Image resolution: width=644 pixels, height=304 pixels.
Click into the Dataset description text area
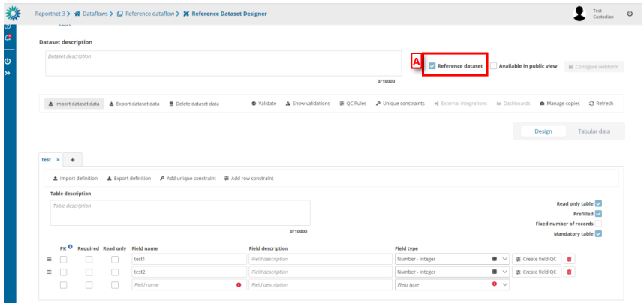click(x=223, y=64)
